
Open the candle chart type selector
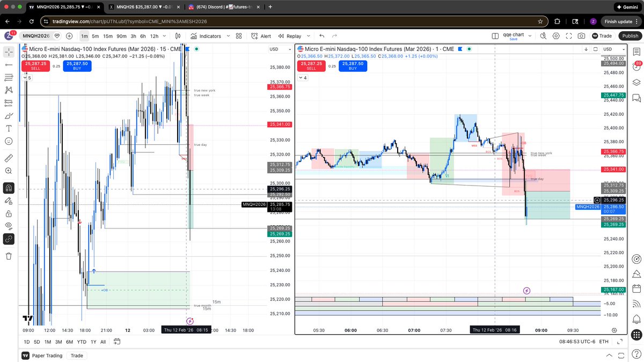(x=178, y=36)
